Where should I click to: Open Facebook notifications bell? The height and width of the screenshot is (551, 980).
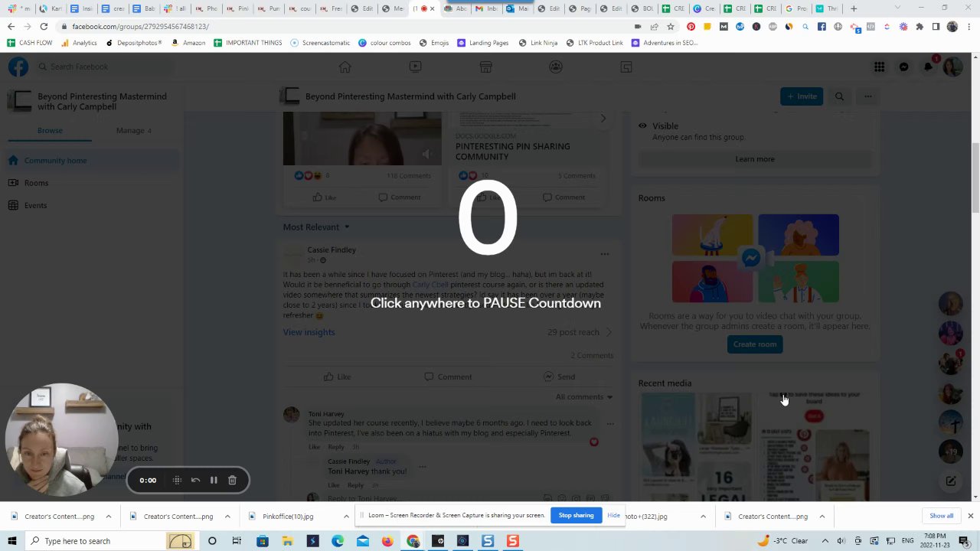point(929,67)
